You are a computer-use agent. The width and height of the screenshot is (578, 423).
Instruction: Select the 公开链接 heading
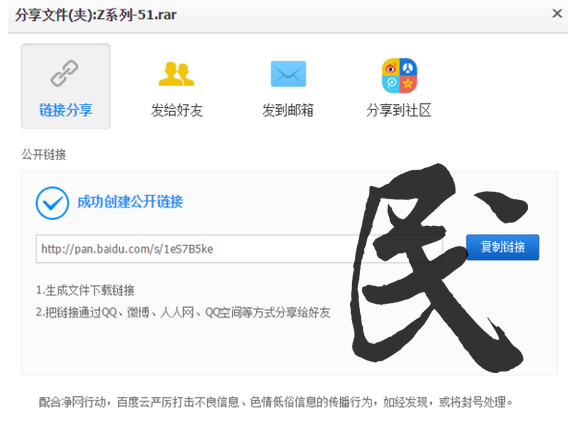[x=44, y=154]
